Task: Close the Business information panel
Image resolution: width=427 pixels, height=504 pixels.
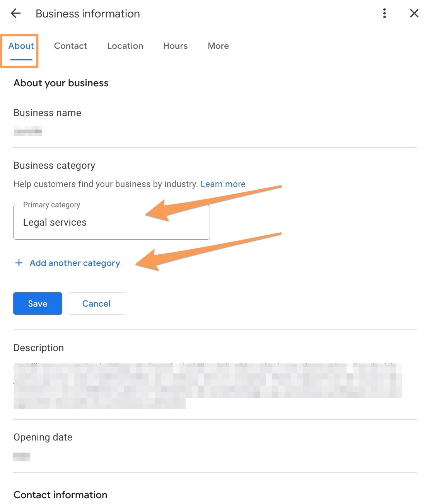Action: 414,14
